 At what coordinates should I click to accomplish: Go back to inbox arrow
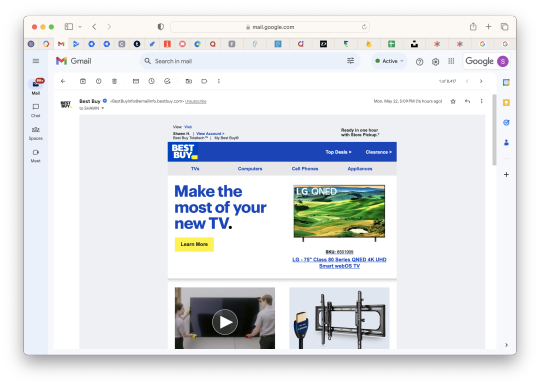pyautogui.click(x=63, y=81)
